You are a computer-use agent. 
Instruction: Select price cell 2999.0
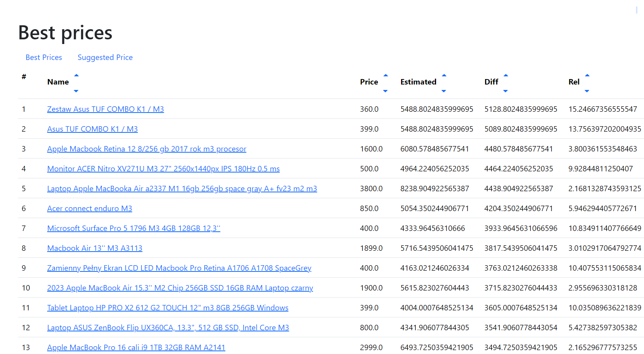(x=371, y=347)
